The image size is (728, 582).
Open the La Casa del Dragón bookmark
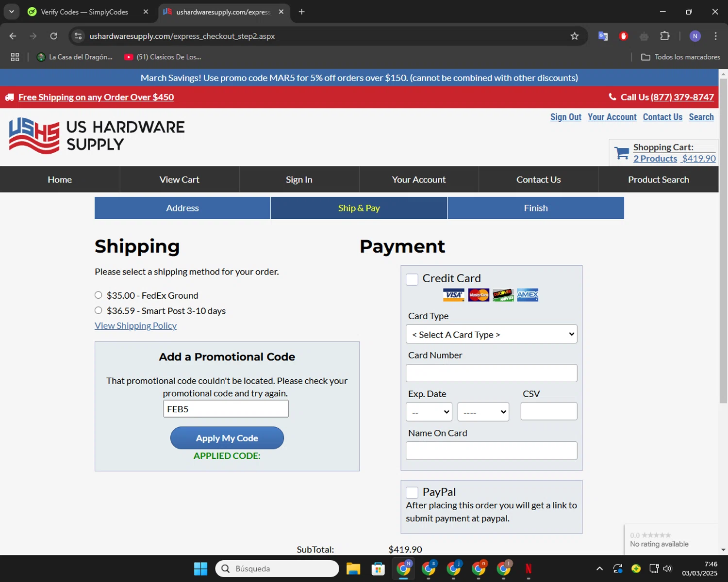75,57
